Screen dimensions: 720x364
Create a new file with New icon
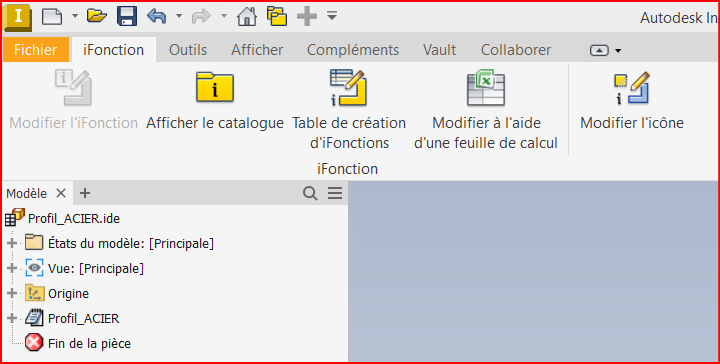pyautogui.click(x=52, y=17)
